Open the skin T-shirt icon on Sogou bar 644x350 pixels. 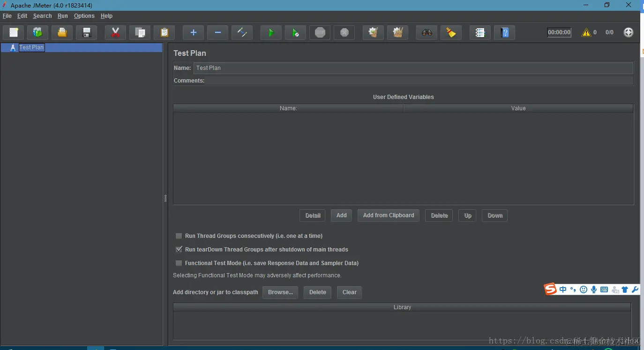point(625,289)
